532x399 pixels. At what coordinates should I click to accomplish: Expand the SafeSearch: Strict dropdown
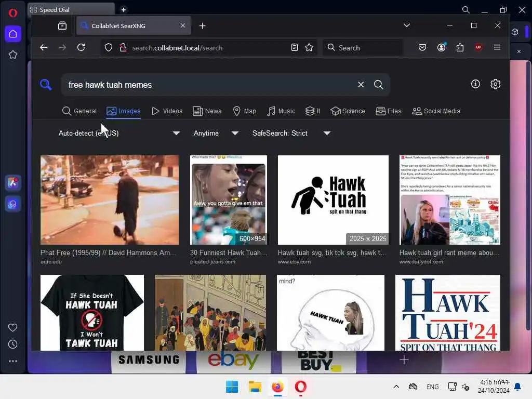click(x=291, y=134)
